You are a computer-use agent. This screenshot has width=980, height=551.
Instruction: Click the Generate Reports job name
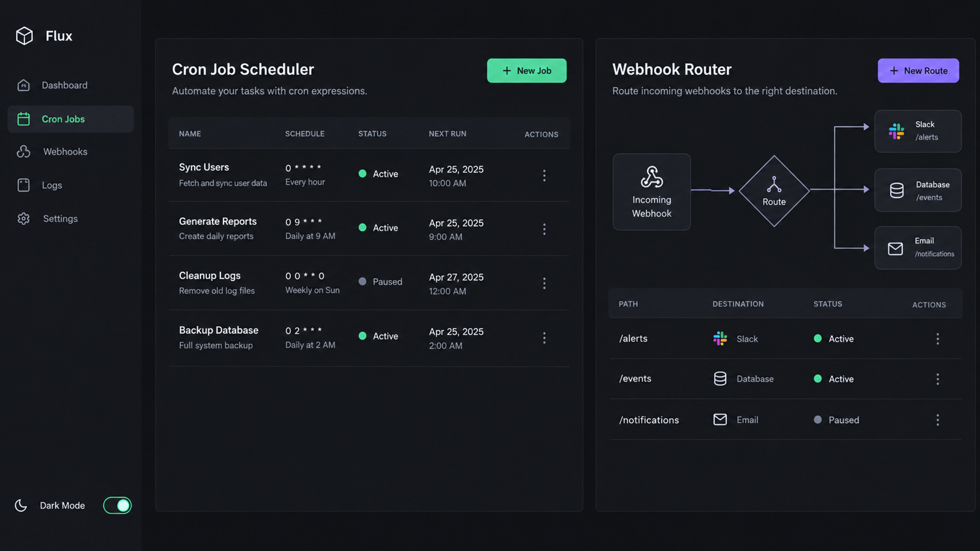pos(218,221)
